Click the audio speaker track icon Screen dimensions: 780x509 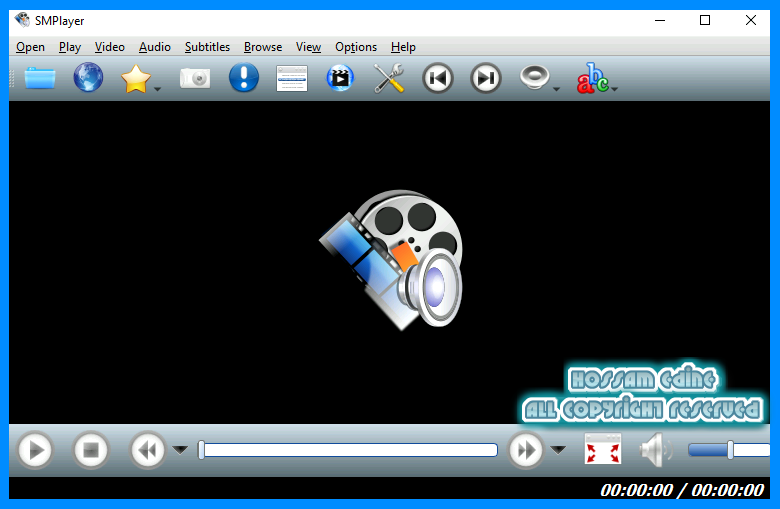[x=535, y=77]
